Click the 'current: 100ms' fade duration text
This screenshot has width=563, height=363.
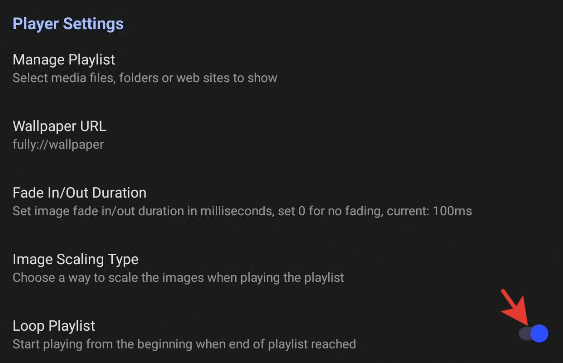429,211
